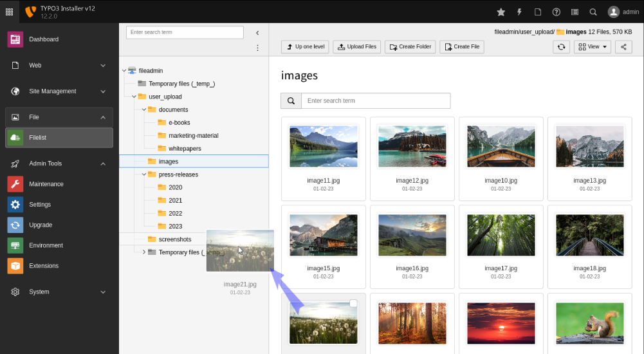Click the clear cache lightning bolt icon
This screenshot has height=354, width=644.
(519, 12)
